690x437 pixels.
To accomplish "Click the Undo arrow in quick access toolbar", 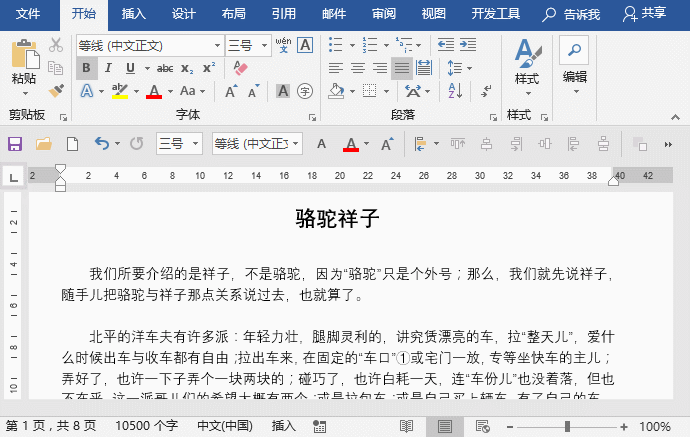I will coord(101,144).
